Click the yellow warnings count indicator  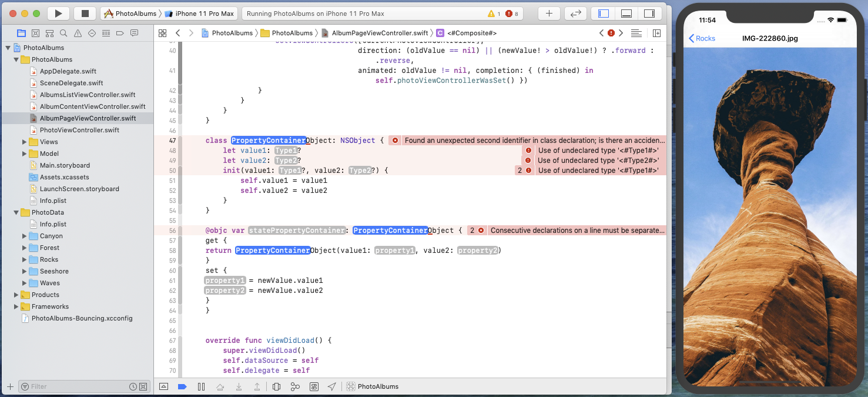pos(494,14)
